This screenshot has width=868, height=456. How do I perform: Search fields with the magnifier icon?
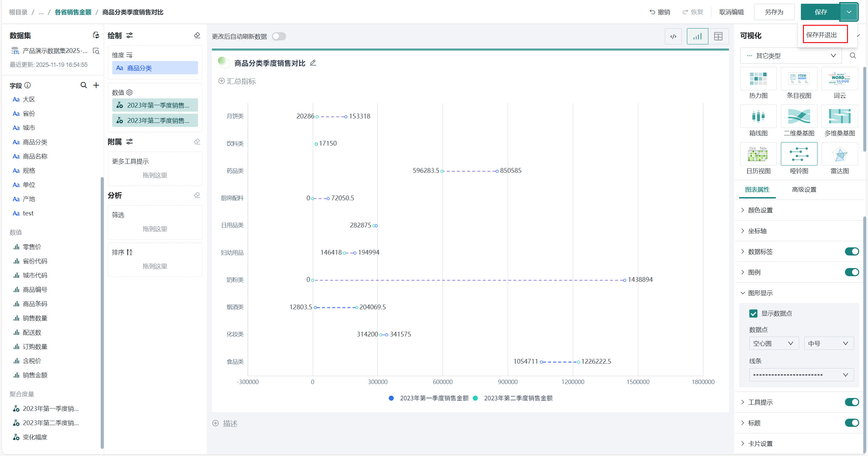pos(83,85)
